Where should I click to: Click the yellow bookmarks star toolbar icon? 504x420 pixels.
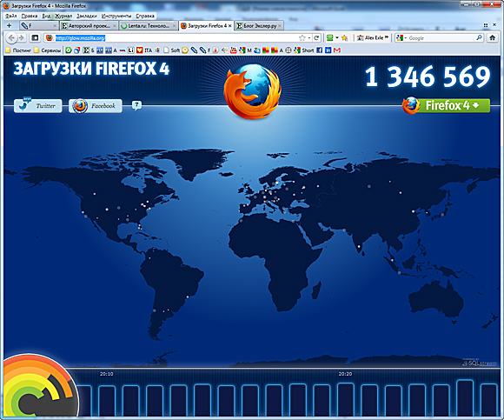[345, 38]
